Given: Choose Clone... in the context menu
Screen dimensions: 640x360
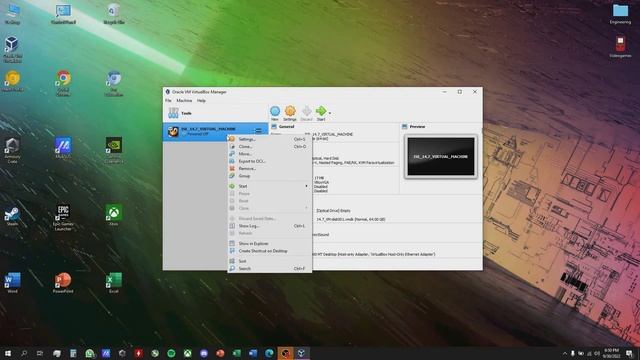Looking at the screenshot, I should 269,147.
